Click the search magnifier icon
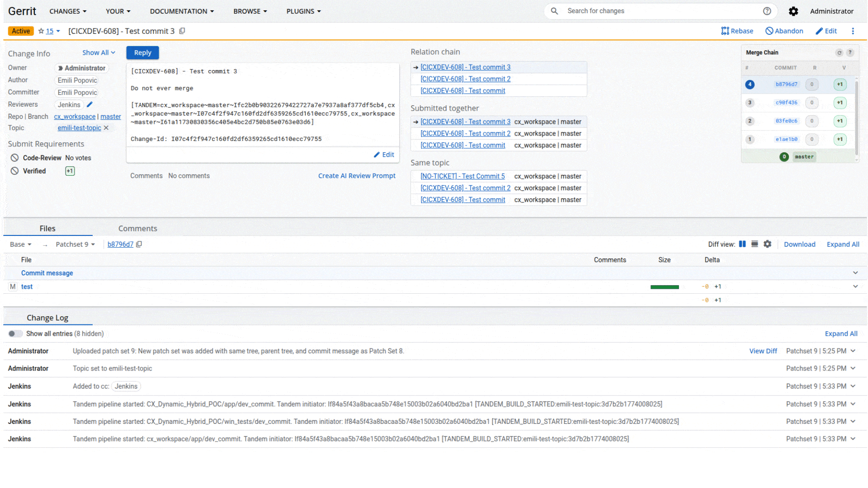 click(x=554, y=11)
